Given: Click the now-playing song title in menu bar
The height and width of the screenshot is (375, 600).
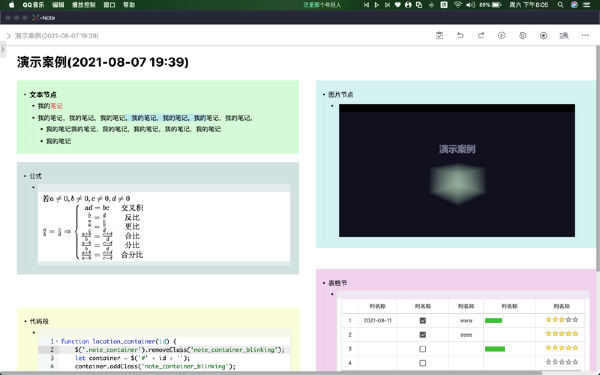Looking at the screenshot, I should [x=322, y=5].
